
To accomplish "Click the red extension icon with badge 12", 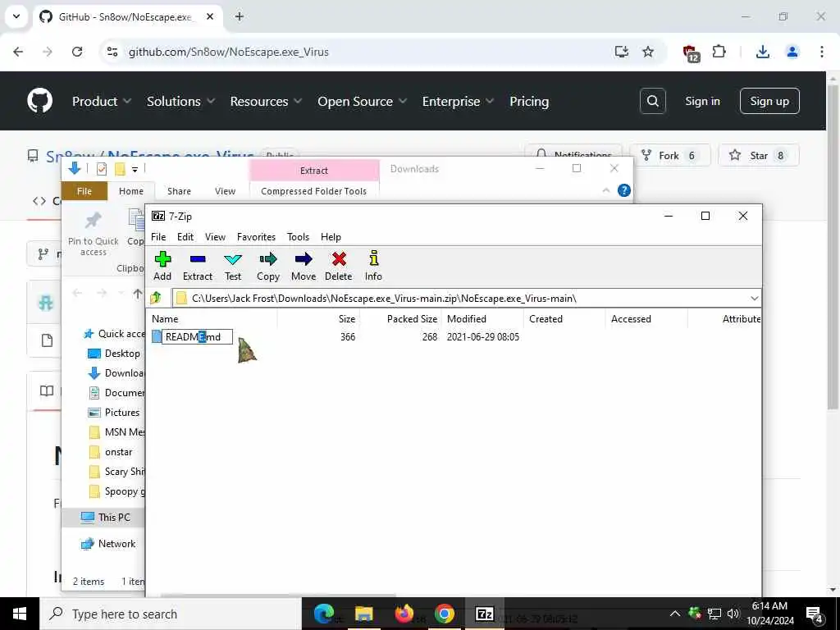I will tap(691, 53).
